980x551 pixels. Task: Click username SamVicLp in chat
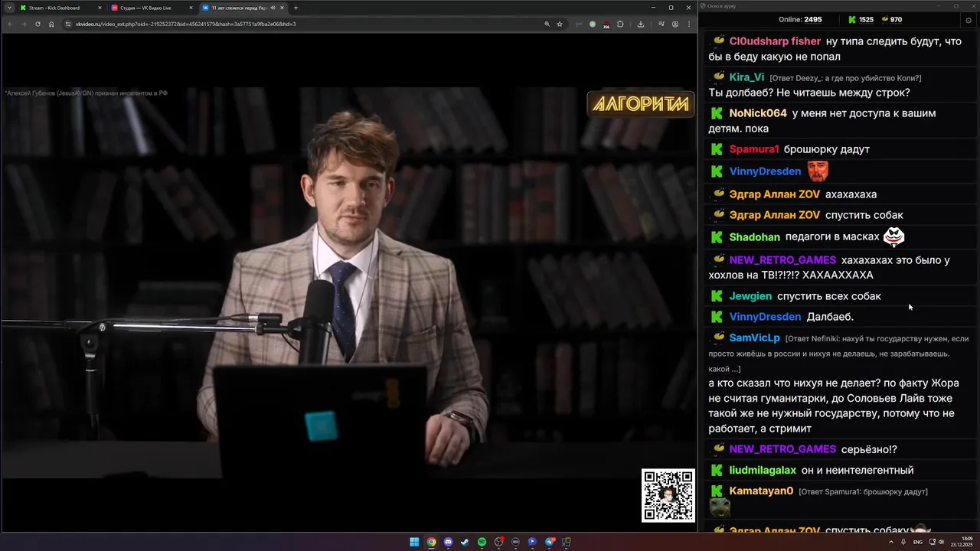click(x=755, y=337)
